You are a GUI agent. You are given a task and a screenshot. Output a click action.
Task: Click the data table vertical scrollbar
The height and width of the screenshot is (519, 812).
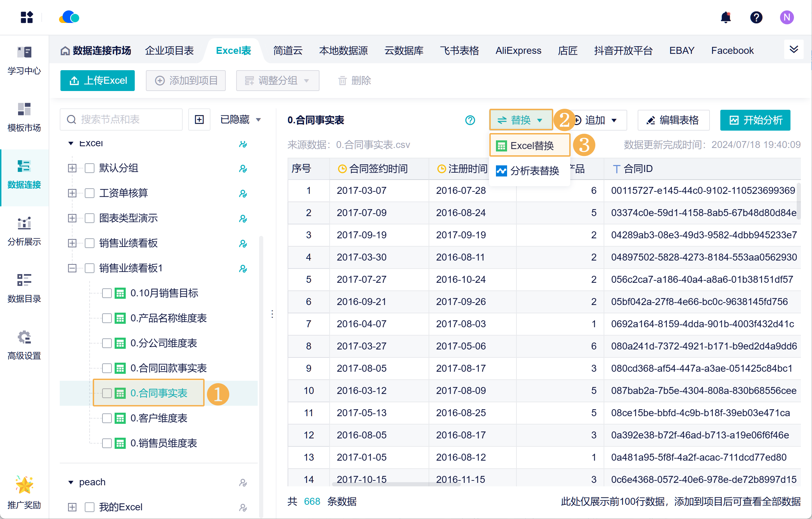[798, 201]
